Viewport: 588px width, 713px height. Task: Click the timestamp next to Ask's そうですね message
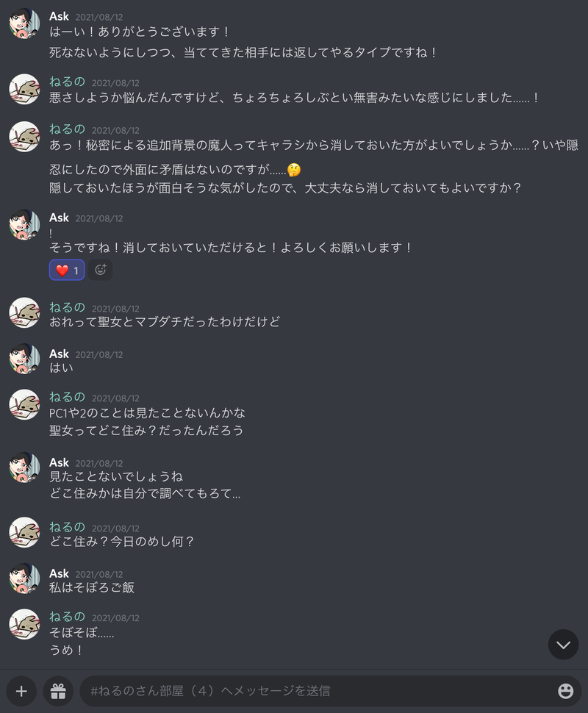click(x=99, y=219)
